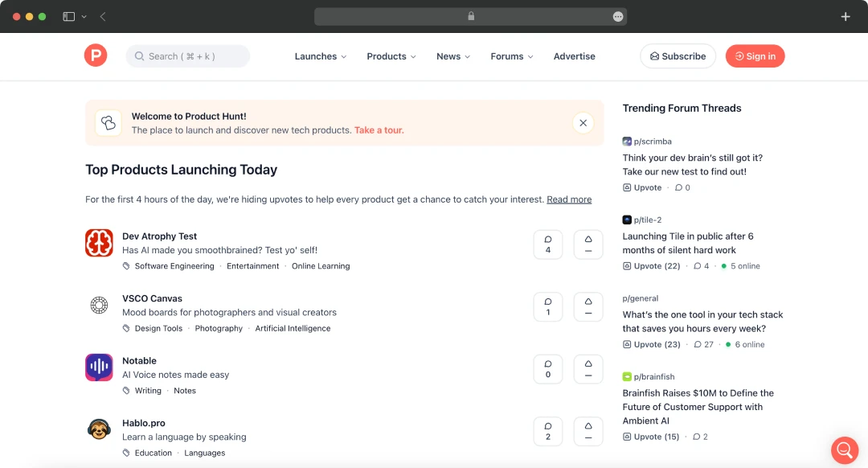
Task: Open the p/general forum link
Action: pyautogui.click(x=641, y=298)
